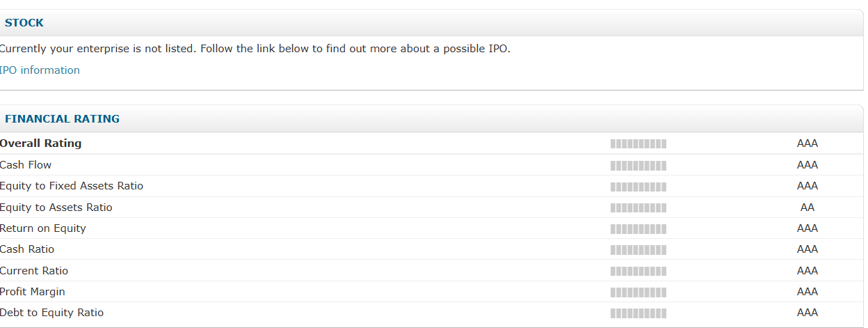
Task: Click the Overall Rating progress bar
Action: [638, 144]
